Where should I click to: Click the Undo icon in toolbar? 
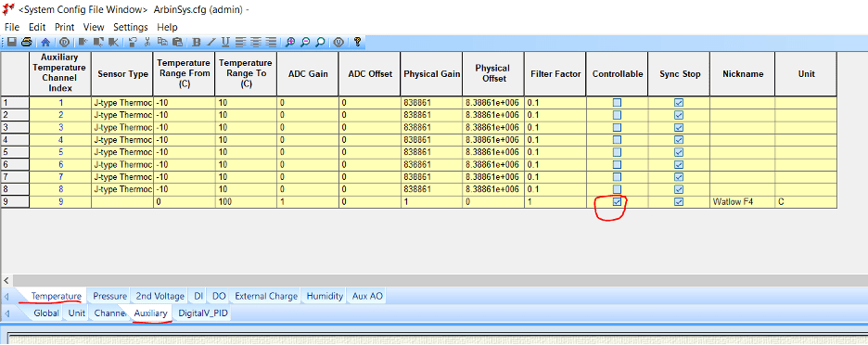coord(133,42)
